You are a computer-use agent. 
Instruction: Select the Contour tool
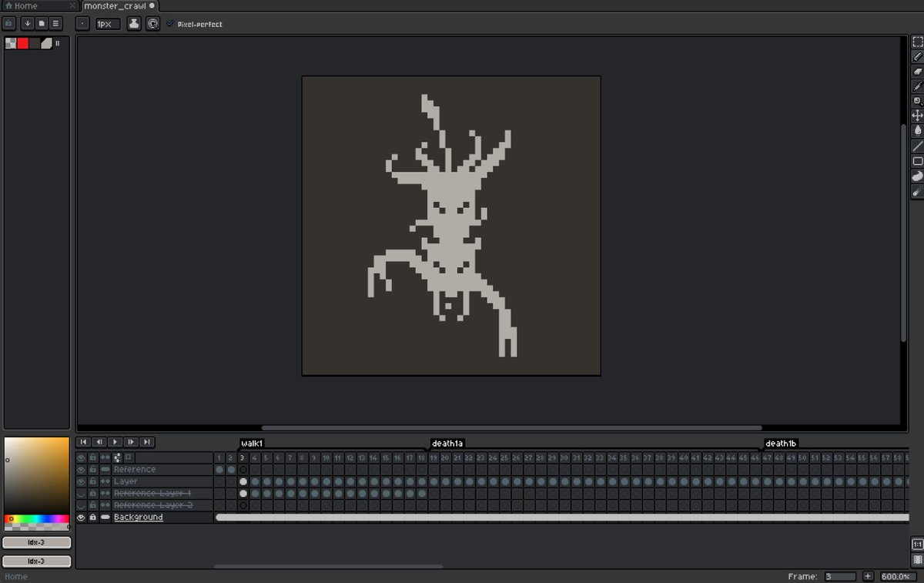917,176
